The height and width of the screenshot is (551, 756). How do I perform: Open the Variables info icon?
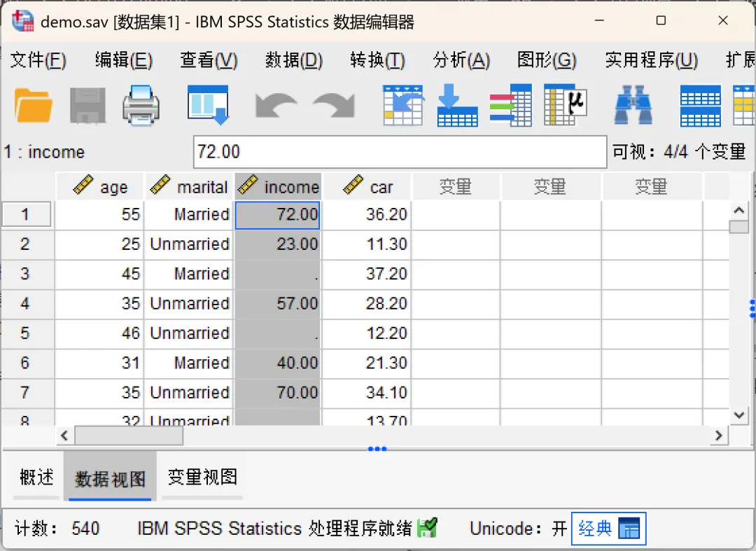coord(510,105)
